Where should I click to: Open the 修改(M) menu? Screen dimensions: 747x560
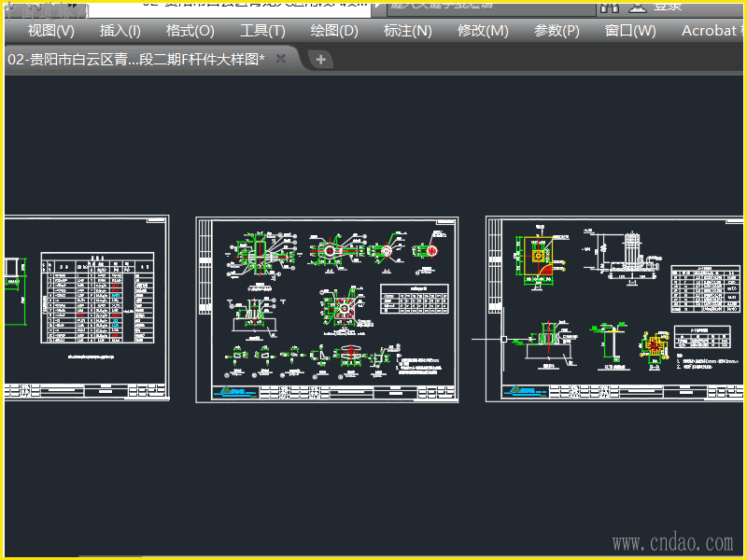[x=483, y=31]
